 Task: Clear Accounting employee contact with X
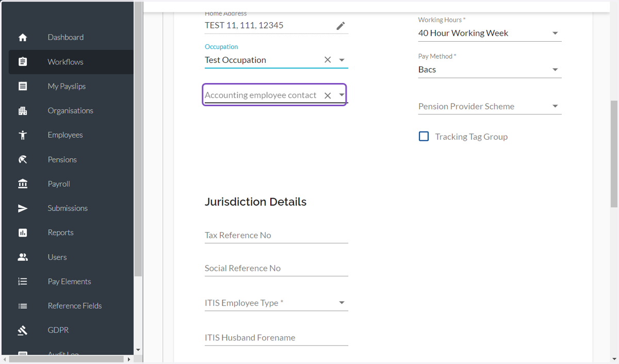coord(328,95)
